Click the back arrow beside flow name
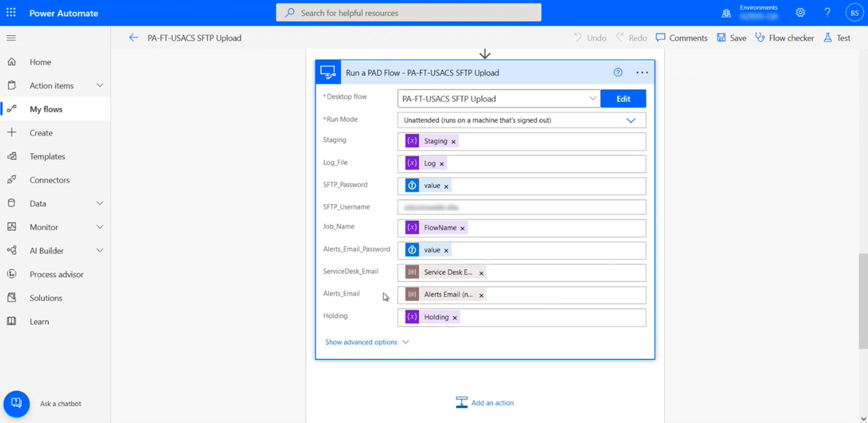This screenshot has height=423, width=868. coord(134,38)
